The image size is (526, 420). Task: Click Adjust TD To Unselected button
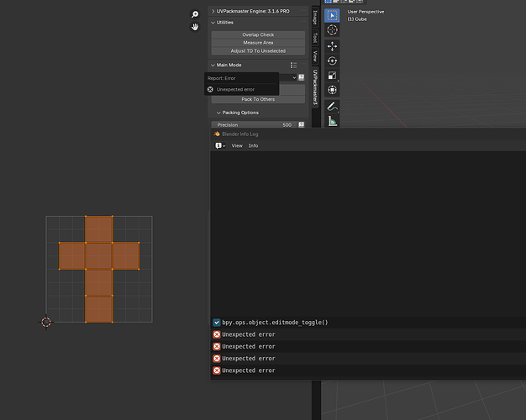[258, 51]
